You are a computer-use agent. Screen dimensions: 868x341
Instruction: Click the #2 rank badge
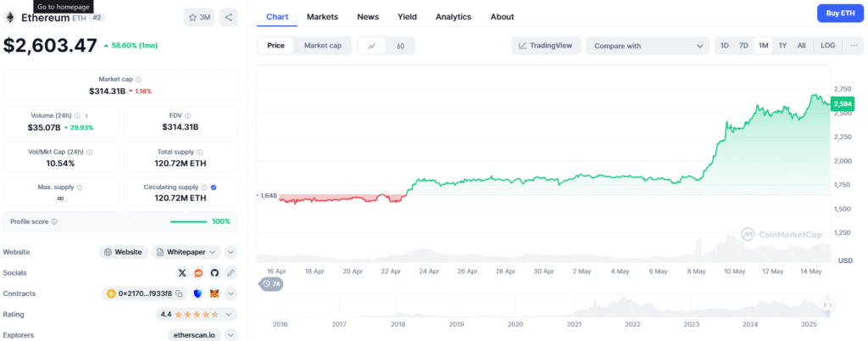tap(97, 17)
